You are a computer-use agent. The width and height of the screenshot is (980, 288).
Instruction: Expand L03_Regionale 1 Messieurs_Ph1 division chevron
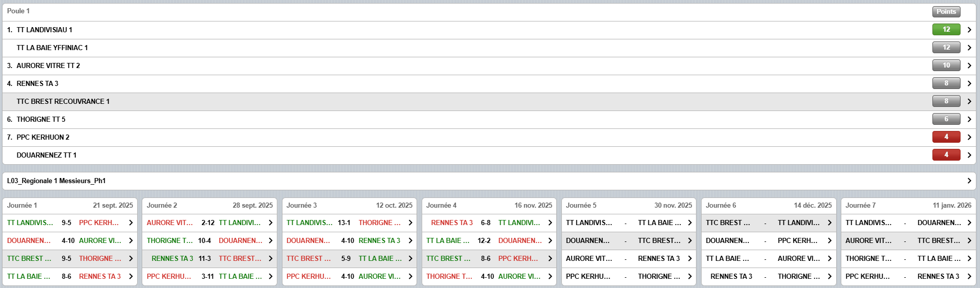coord(969,181)
